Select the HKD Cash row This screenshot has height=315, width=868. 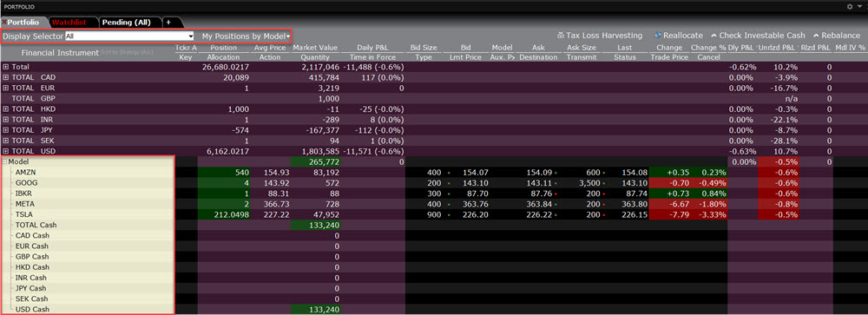[89, 266]
